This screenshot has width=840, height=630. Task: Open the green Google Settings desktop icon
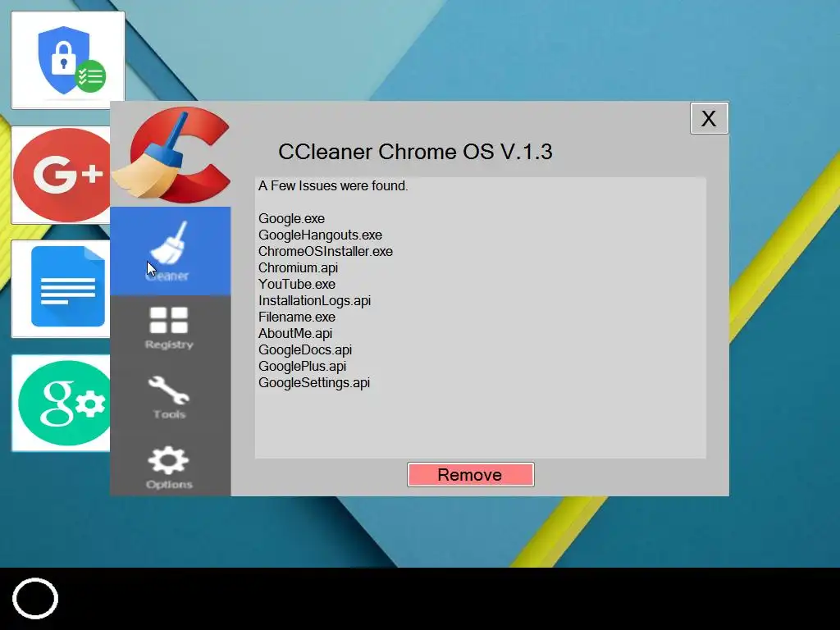coord(61,403)
